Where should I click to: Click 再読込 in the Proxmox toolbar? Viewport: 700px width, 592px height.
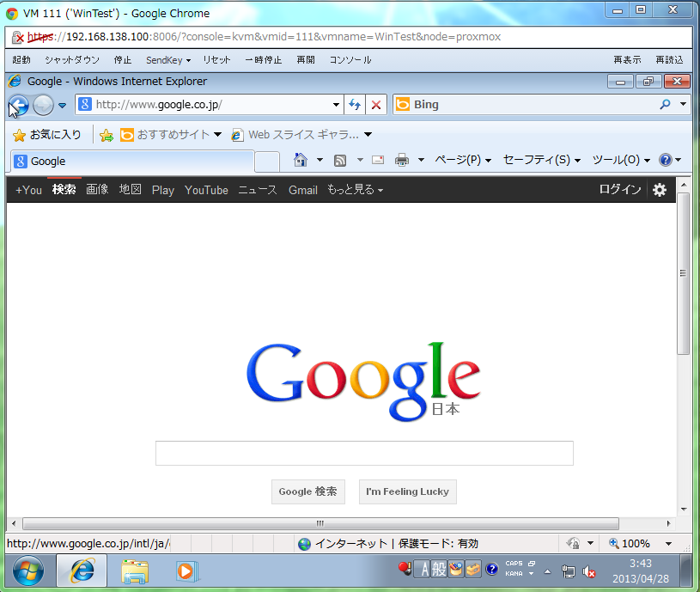pyautogui.click(x=669, y=60)
